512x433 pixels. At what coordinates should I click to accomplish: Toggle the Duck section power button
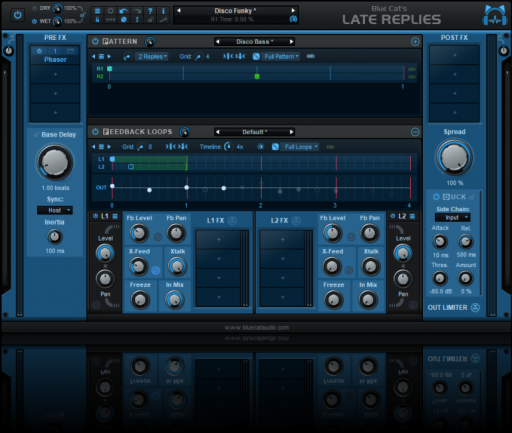pyautogui.click(x=436, y=197)
